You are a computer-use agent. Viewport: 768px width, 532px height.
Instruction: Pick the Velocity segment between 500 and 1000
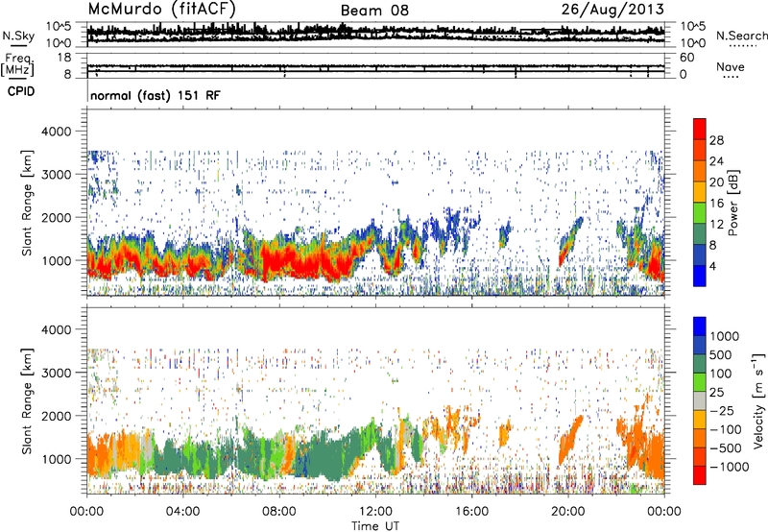(x=700, y=345)
